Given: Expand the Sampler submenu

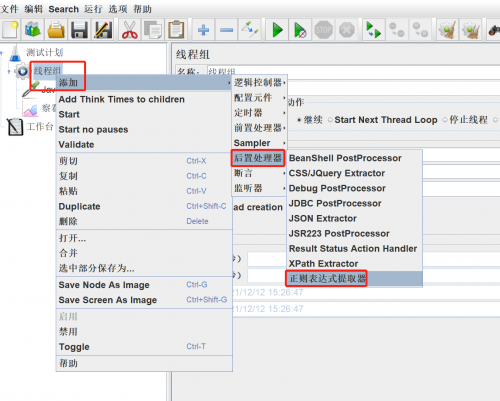Looking at the screenshot, I should click(259, 143).
